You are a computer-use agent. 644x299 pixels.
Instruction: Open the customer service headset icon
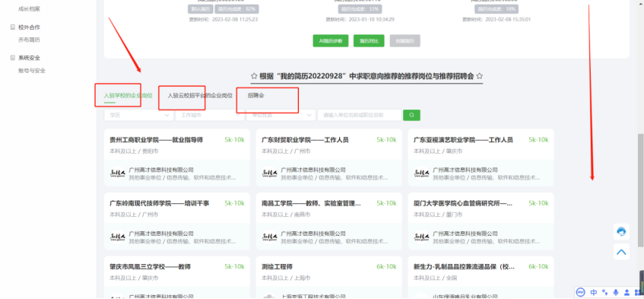[621, 231]
